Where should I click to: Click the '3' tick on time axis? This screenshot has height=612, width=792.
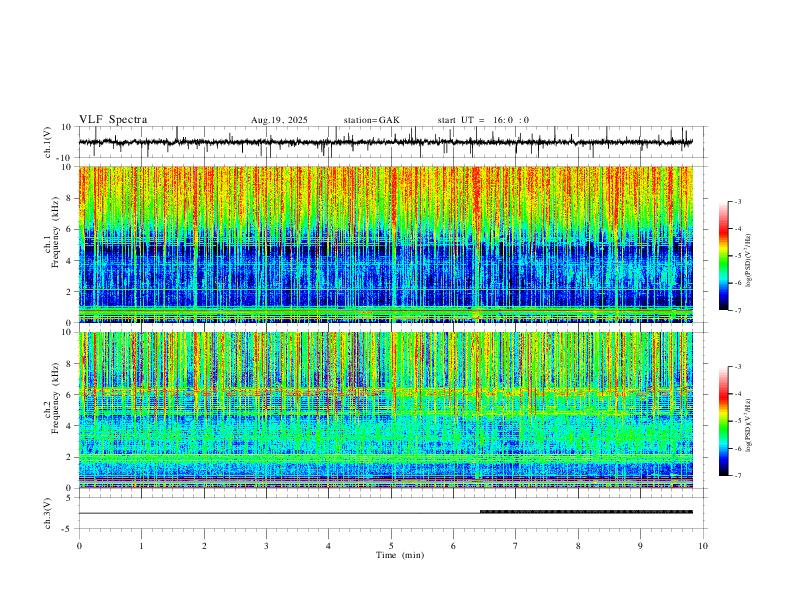266,546
